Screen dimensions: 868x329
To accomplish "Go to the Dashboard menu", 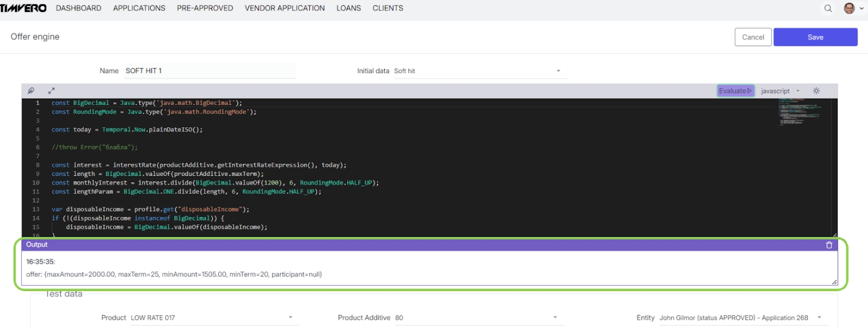I will click(x=79, y=8).
